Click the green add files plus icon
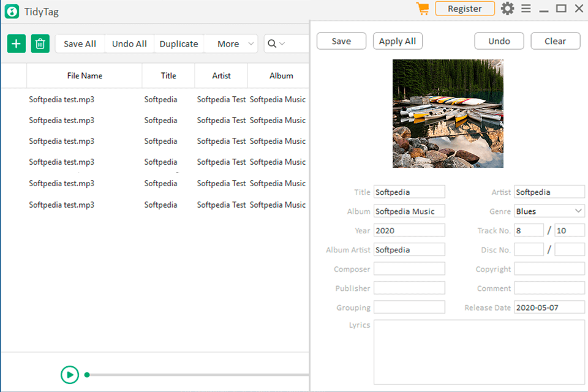 tap(17, 43)
